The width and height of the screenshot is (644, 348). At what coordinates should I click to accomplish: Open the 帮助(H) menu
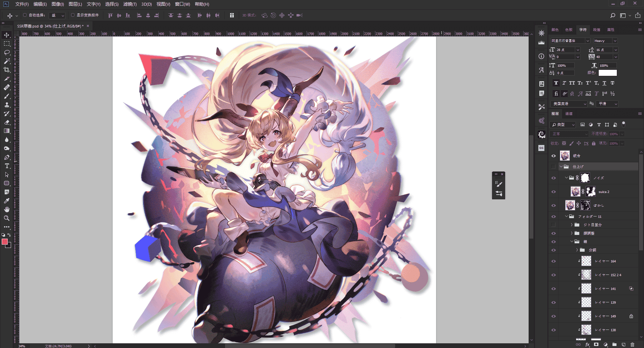tap(202, 4)
